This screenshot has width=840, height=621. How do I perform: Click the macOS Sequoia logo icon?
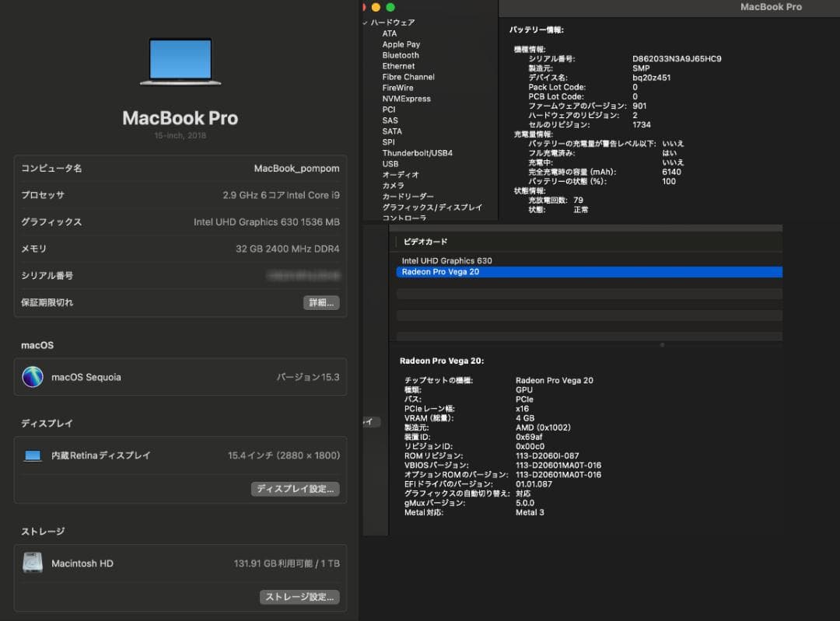[x=32, y=376]
